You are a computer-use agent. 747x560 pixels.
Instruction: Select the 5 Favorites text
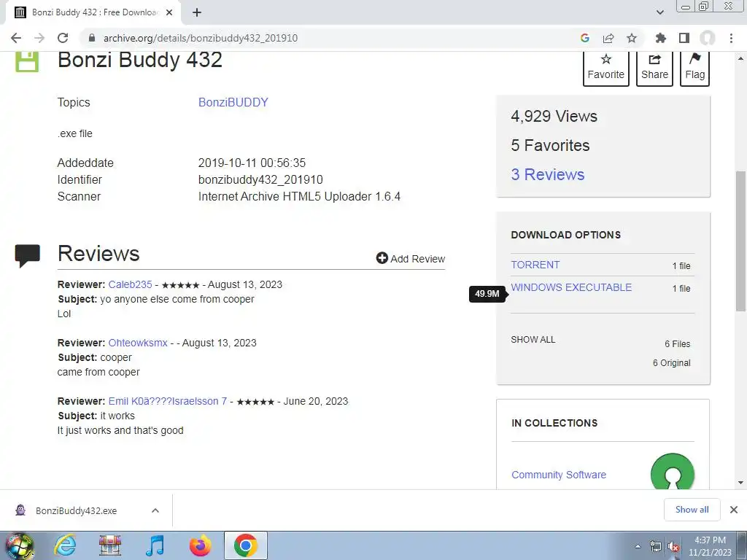[x=550, y=145]
